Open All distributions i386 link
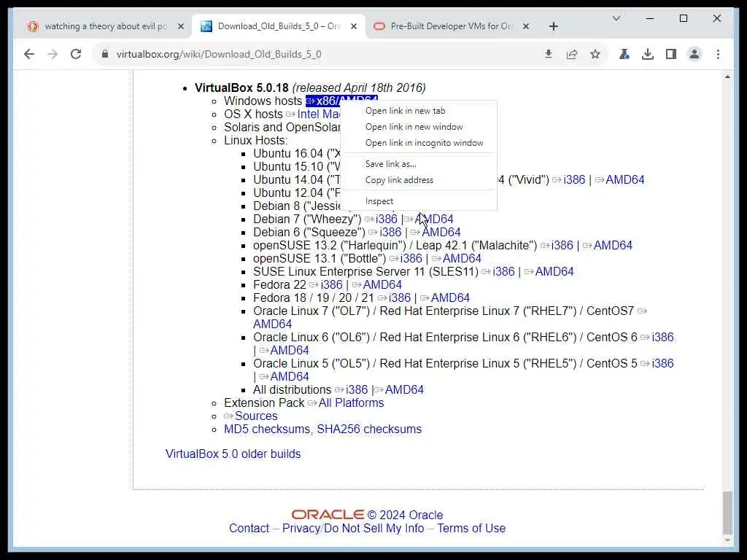This screenshot has width=747, height=560. pos(357,389)
